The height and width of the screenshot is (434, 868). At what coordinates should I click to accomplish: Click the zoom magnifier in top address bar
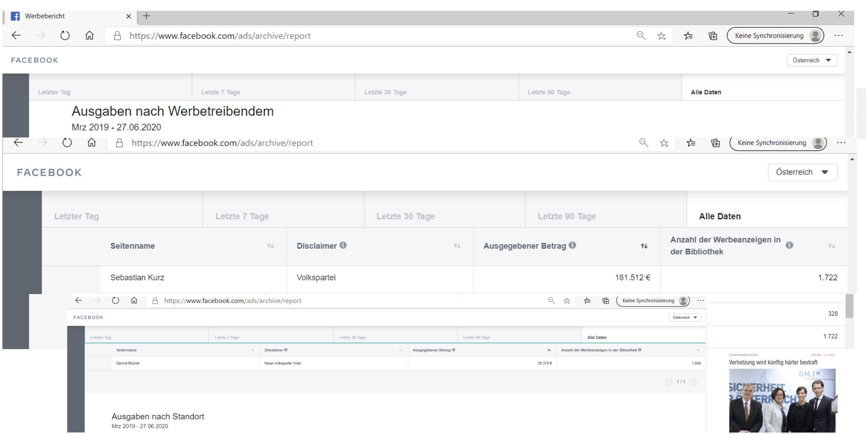[641, 35]
